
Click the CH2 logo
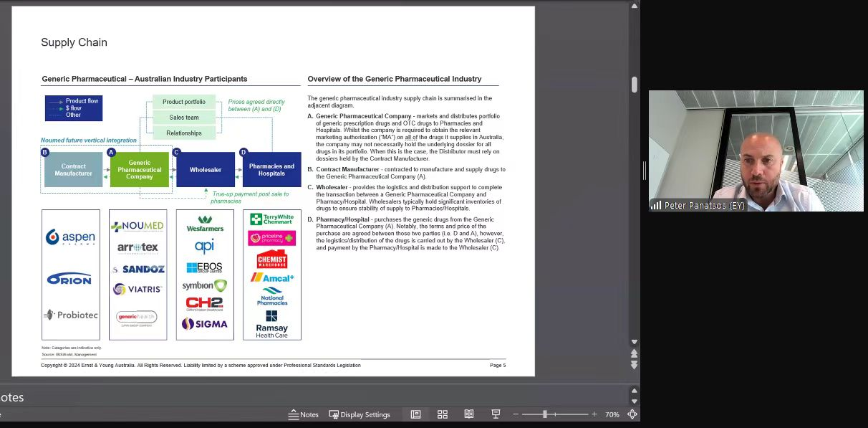click(205, 304)
